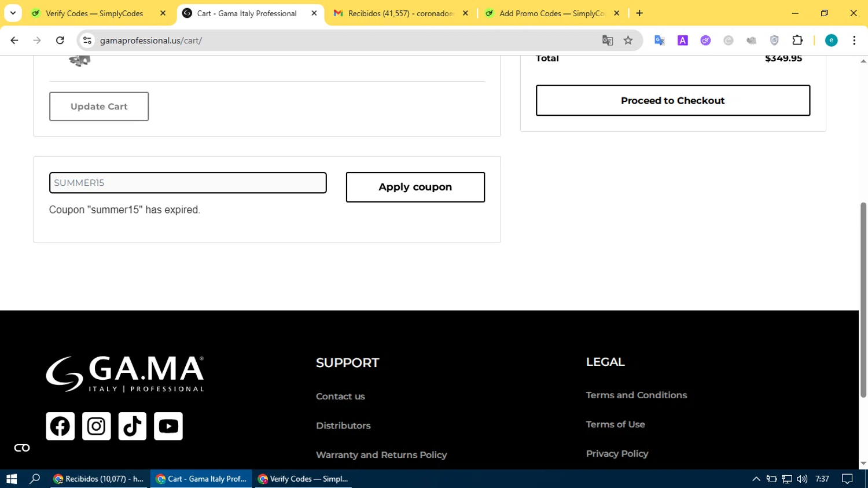868x488 pixels.
Task: Click the accessibility widget icon in the bottom-left corner
Action: pos(22,448)
